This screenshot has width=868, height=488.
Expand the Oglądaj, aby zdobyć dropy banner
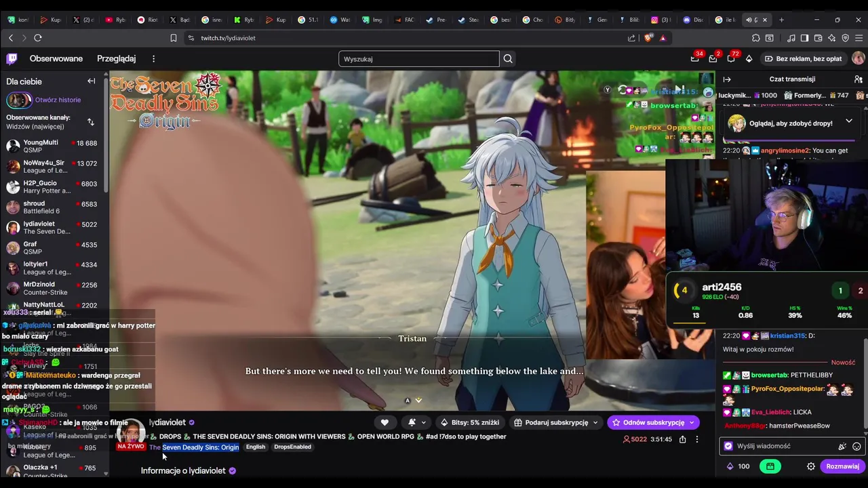coord(848,121)
